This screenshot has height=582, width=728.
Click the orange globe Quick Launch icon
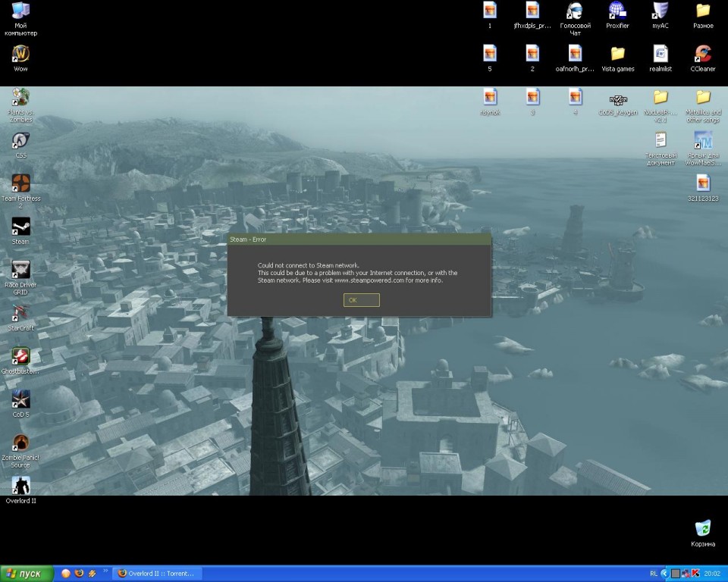(66, 574)
